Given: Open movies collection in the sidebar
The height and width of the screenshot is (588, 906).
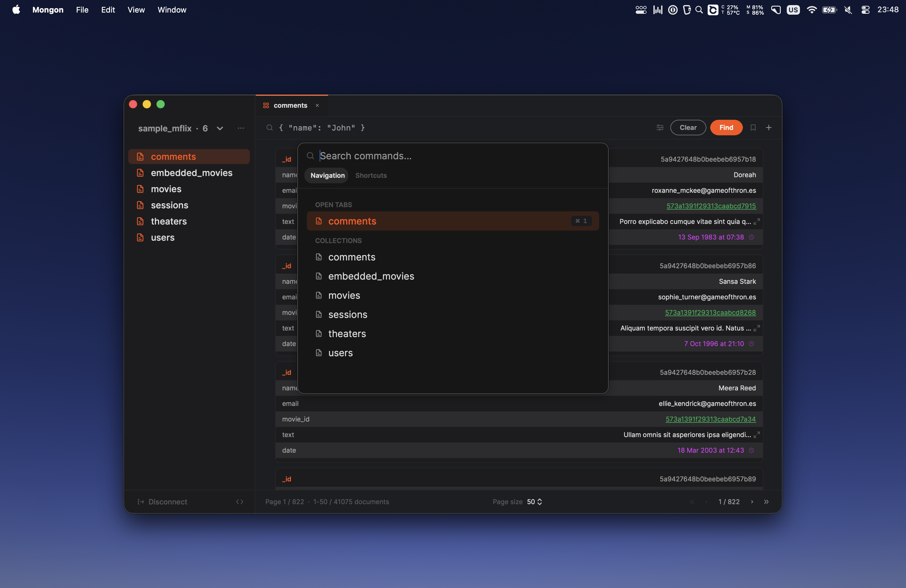Looking at the screenshot, I should [189, 189].
